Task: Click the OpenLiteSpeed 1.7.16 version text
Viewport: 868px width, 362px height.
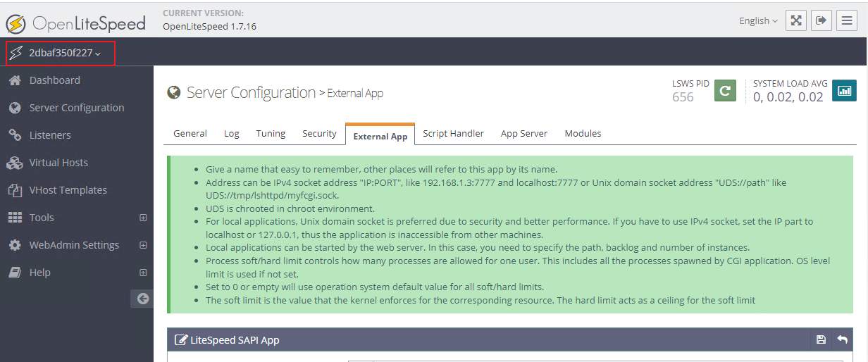Action: point(209,26)
